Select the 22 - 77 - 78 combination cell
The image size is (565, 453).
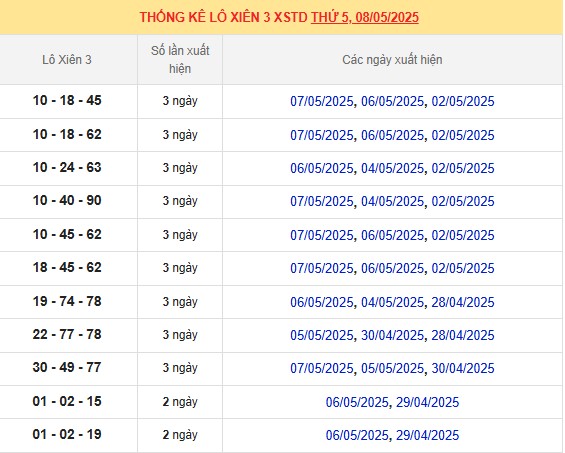pyautogui.click(x=67, y=335)
